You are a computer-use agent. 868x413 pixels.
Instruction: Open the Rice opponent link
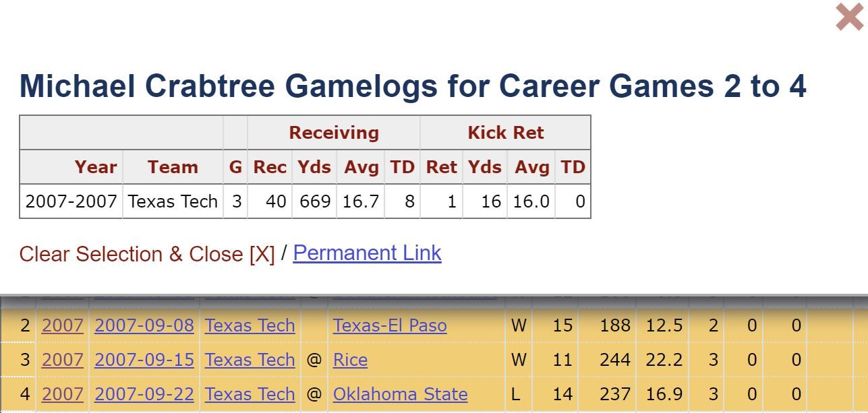coord(350,360)
